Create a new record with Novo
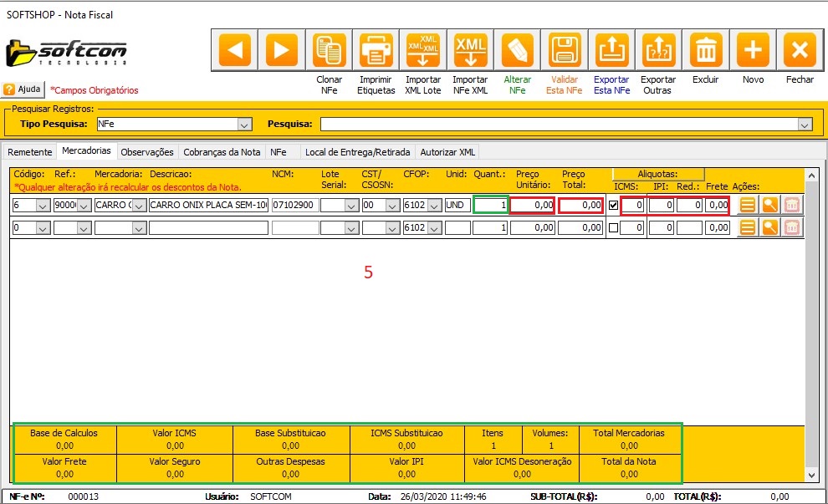Viewport: 828px width, 504px height. point(753,51)
